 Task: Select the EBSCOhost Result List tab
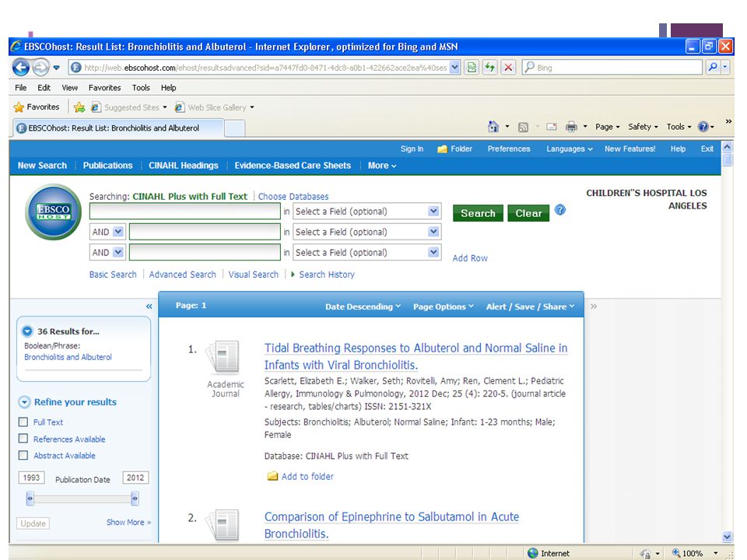pyautogui.click(x=117, y=128)
